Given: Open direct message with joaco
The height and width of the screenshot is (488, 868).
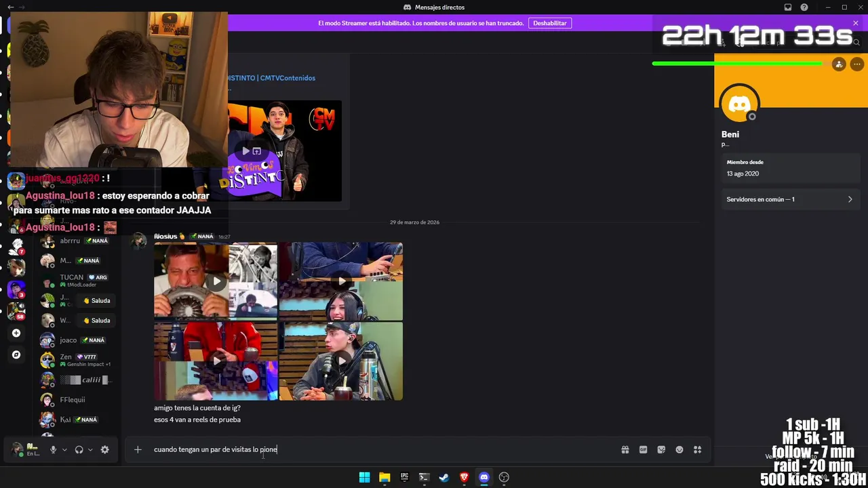Looking at the screenshot, I should point(77,340).
